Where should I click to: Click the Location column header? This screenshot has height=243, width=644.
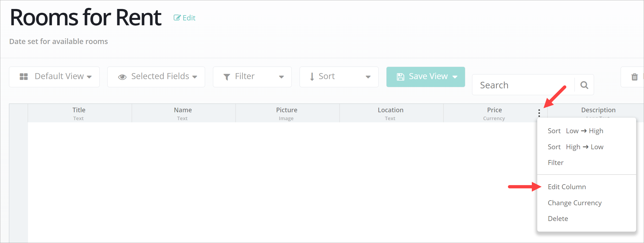[391, 113]
